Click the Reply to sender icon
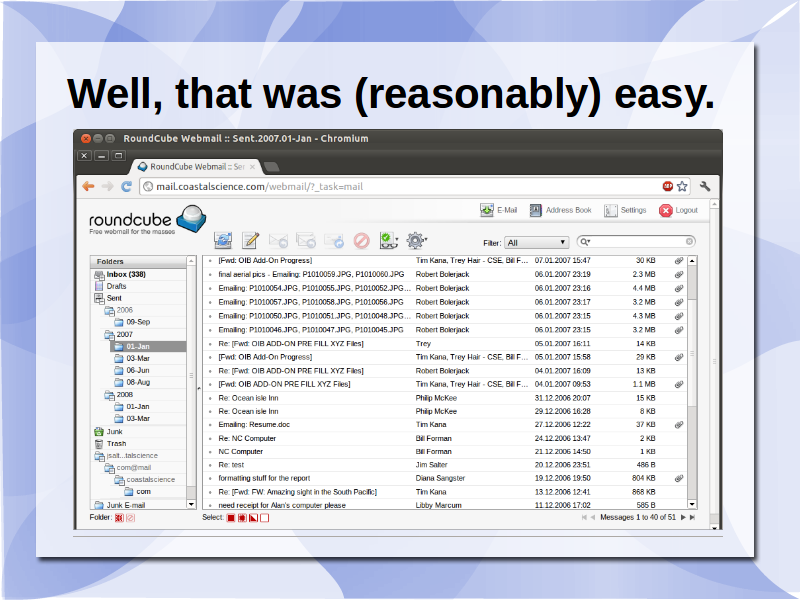 pos(279,240)
